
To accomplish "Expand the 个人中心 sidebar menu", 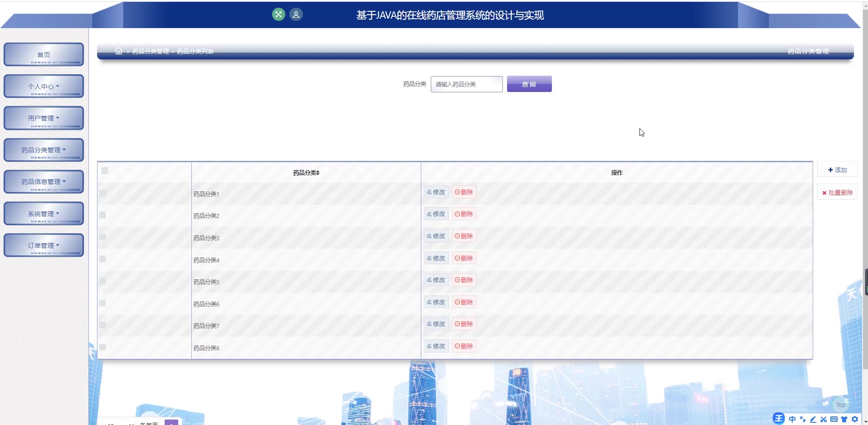I will (44, 86).
